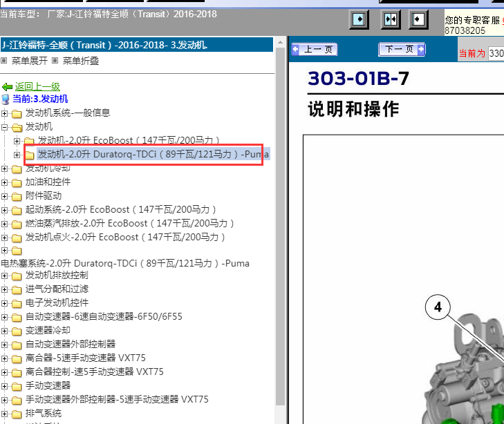Expand the 电热塞系统 Duratorq node
The height and width of the screenshot is (424, 504).
[x=5, y=250]
